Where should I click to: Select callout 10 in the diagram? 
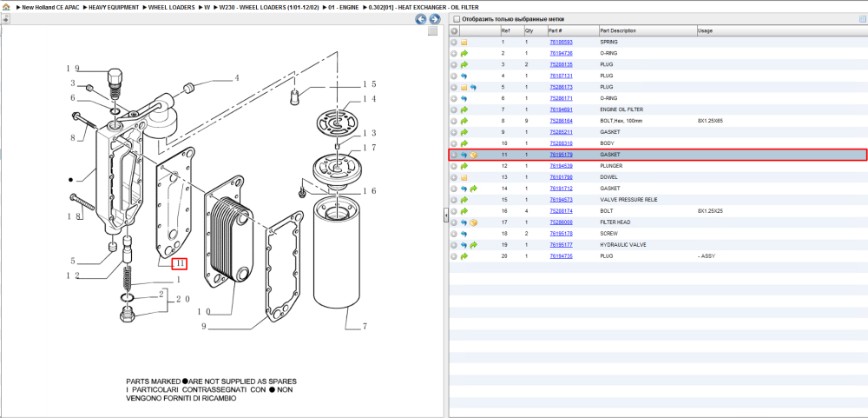click(x=204, y=312)
